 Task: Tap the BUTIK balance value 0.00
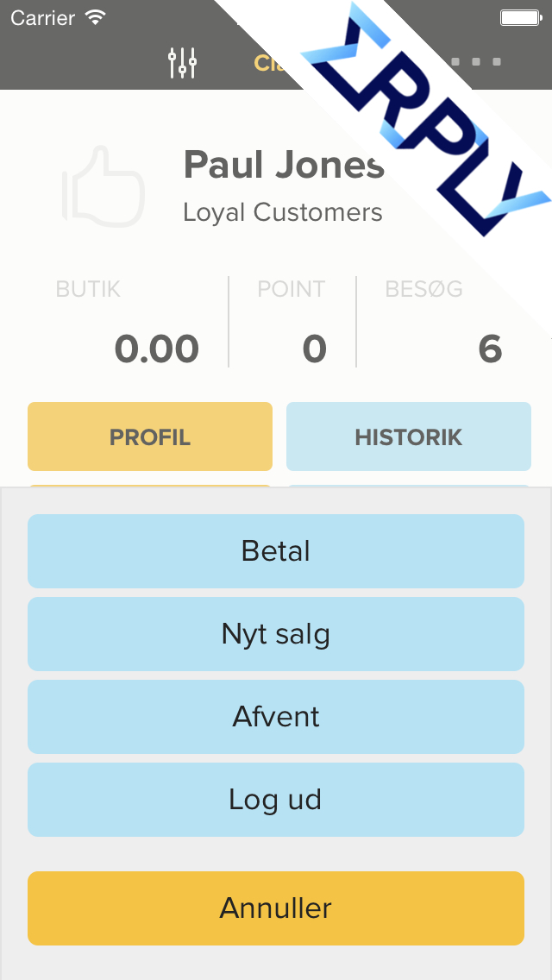coord(157,349)
